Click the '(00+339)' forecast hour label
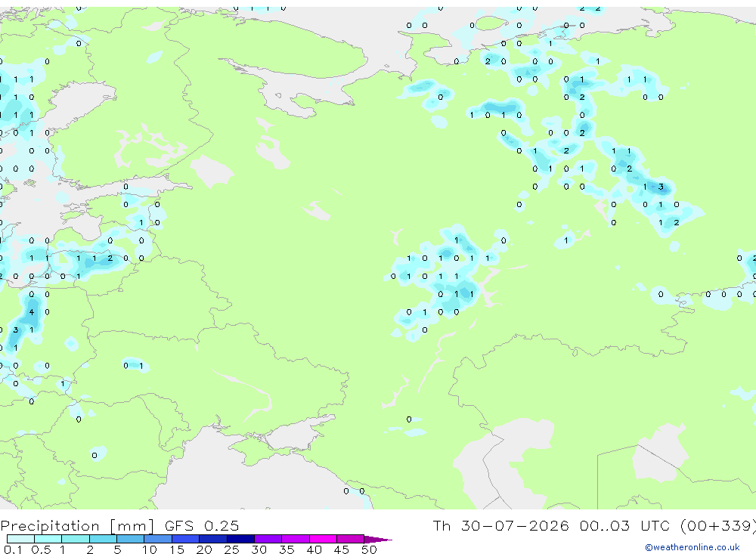 pyautogui.click(x=717, y=525)
